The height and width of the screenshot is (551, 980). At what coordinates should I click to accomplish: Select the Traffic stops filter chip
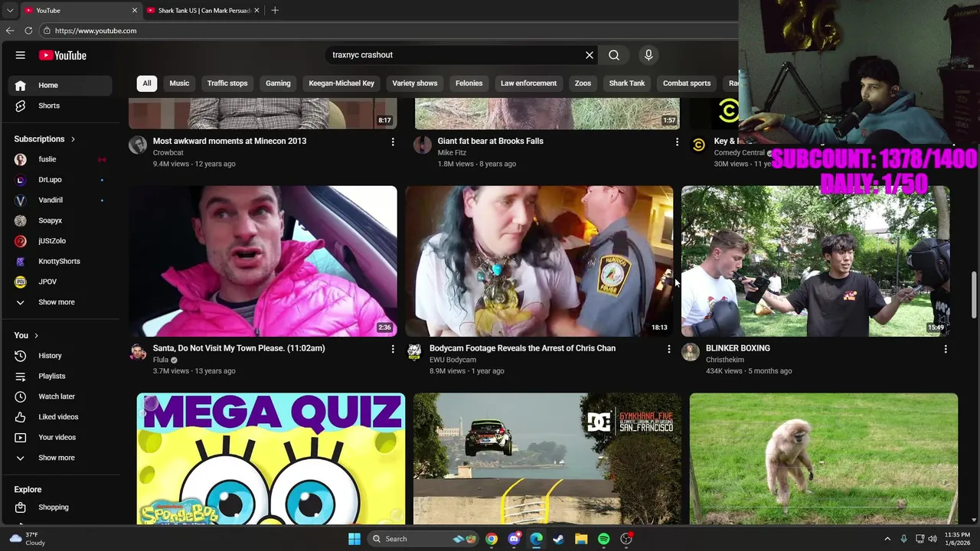(227, 83)
